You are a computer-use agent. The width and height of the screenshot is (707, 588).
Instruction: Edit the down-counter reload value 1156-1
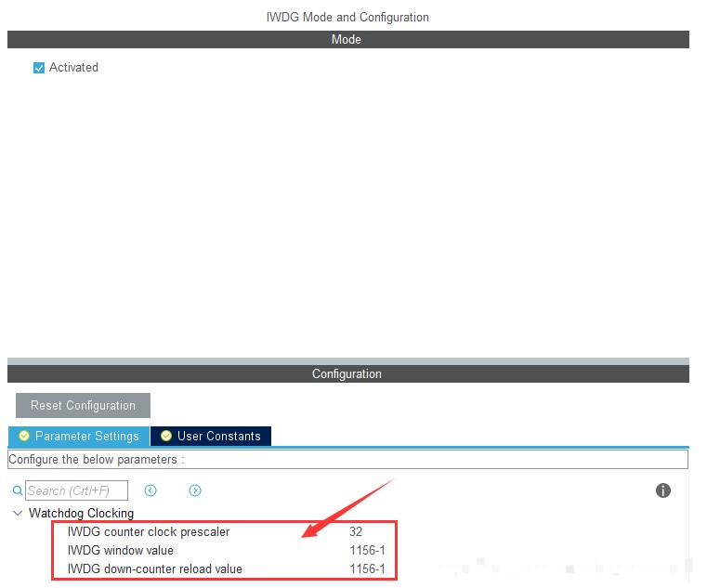tap(367, 568)
